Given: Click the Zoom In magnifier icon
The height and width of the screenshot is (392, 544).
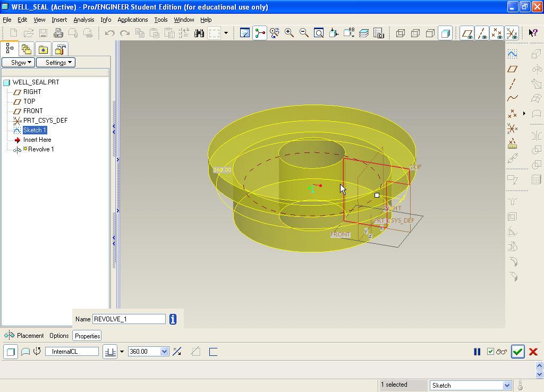Looking at the screenshot, I should (x=290, y=33).
